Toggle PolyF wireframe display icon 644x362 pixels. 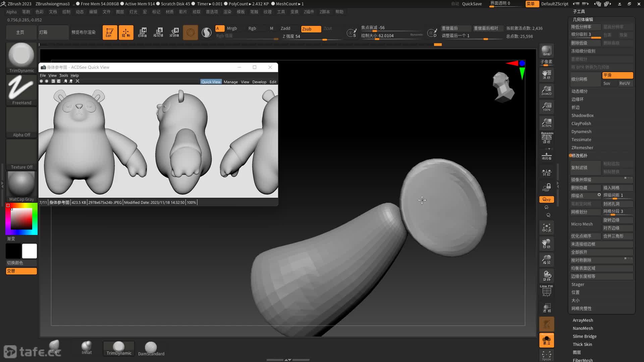click(x=546, y=291)
